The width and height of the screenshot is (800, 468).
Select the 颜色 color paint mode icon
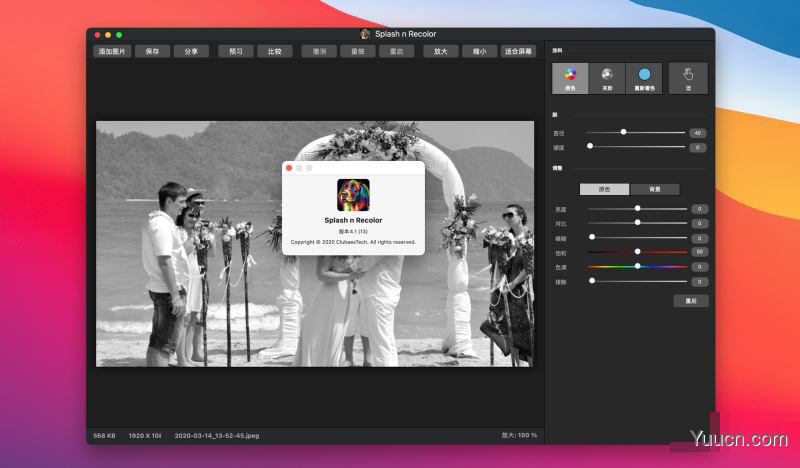[570, 78]
